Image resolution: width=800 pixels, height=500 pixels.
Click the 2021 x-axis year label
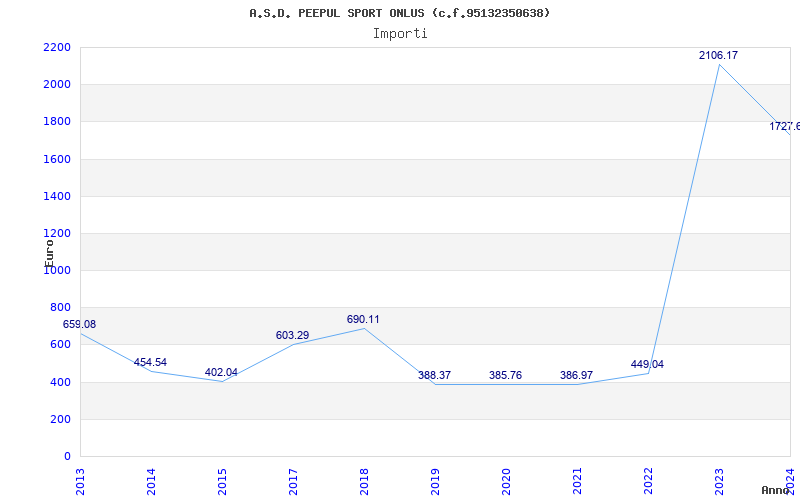(577, 481)
